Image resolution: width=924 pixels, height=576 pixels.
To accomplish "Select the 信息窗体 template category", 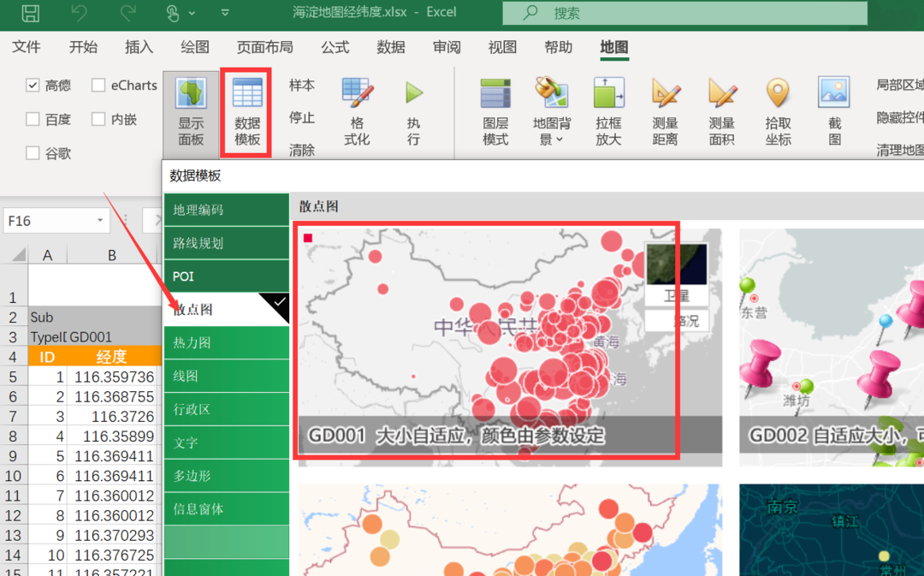I will [x=226, y=508].
